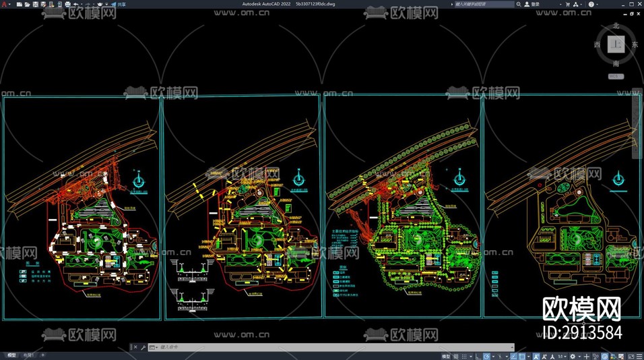Click the Isolate Objects icon
The width and height of the screenshot is (644, 360).
coord(595,356)
